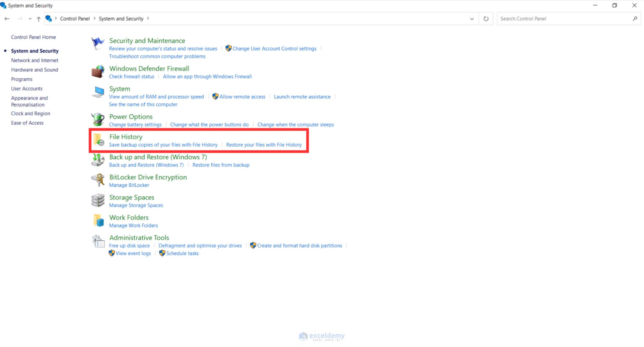Click the shield icon beside disk partitions link
Image resolution: width=644 pixels, height=347 pixels.
coord(253,245)
